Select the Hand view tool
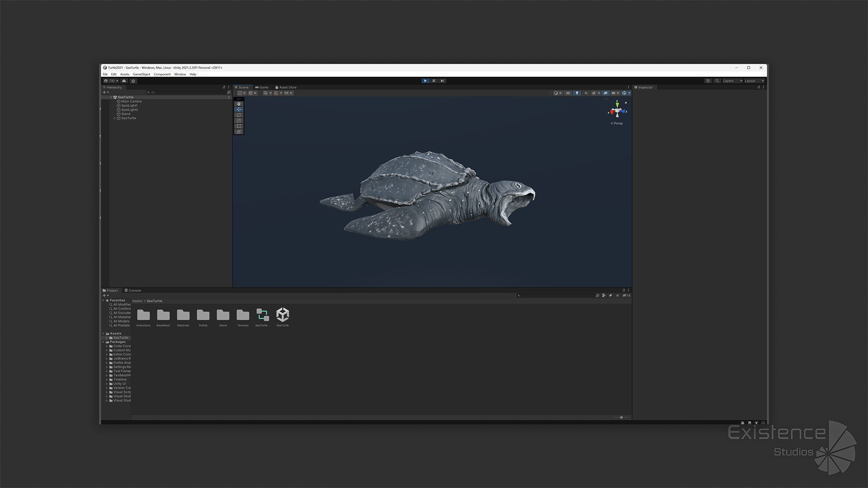 coord(239,104)
